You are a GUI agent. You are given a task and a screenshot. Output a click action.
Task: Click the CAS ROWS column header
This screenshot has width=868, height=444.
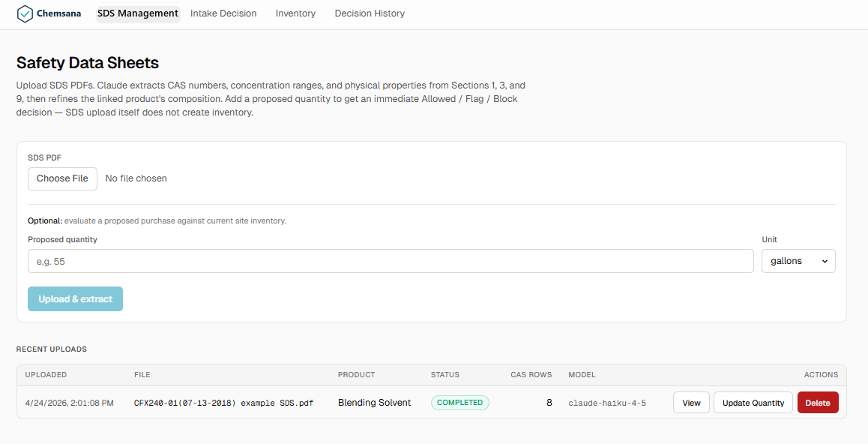point(531,375)
